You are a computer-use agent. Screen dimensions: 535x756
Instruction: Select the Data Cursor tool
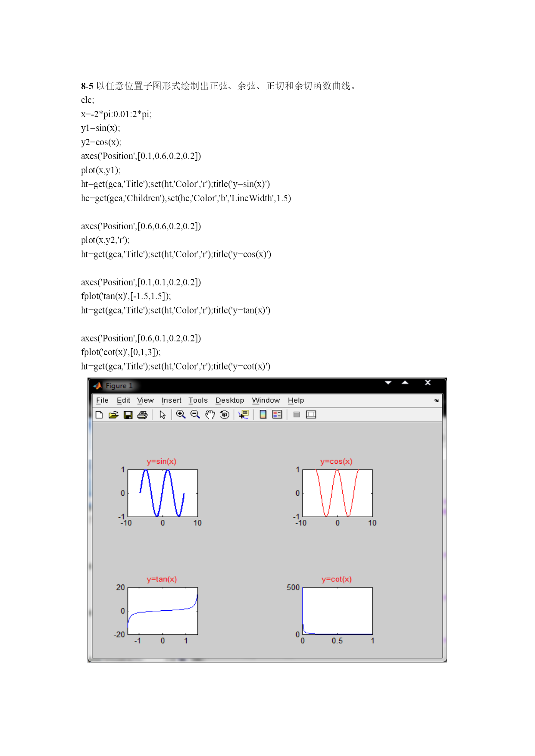244,415
